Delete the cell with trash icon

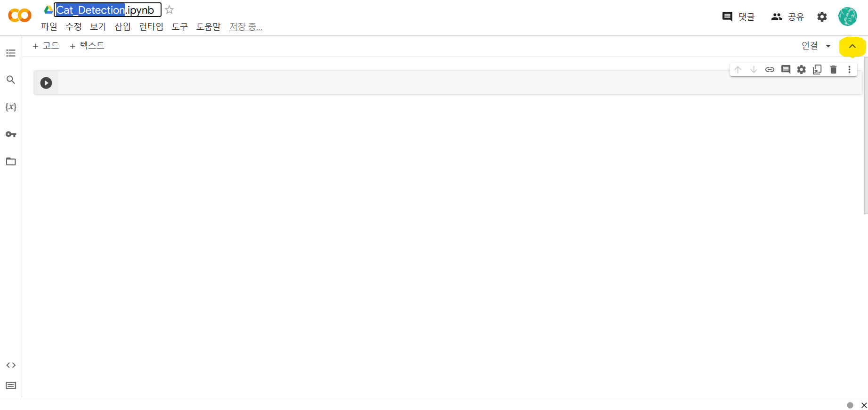[833, 70]
